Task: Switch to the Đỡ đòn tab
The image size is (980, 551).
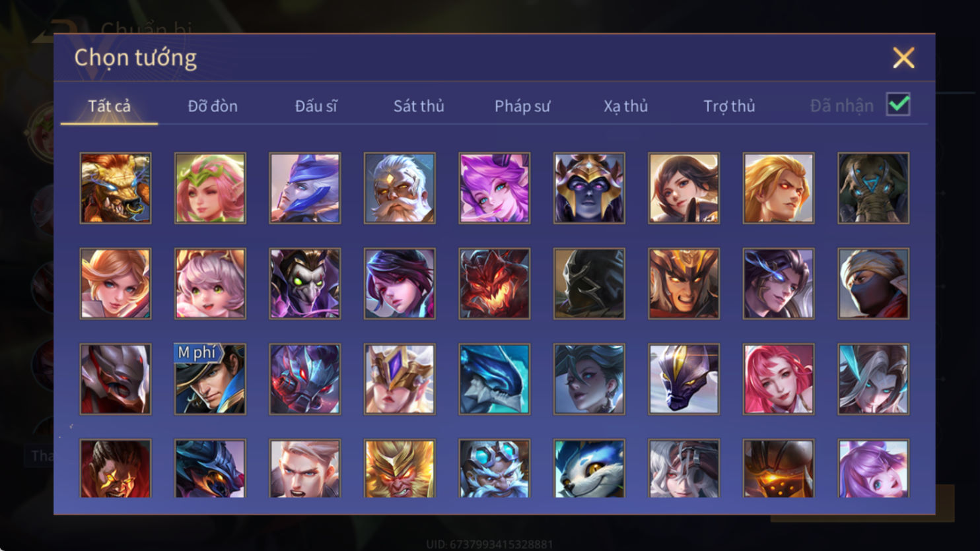Action: pos(213,106)
